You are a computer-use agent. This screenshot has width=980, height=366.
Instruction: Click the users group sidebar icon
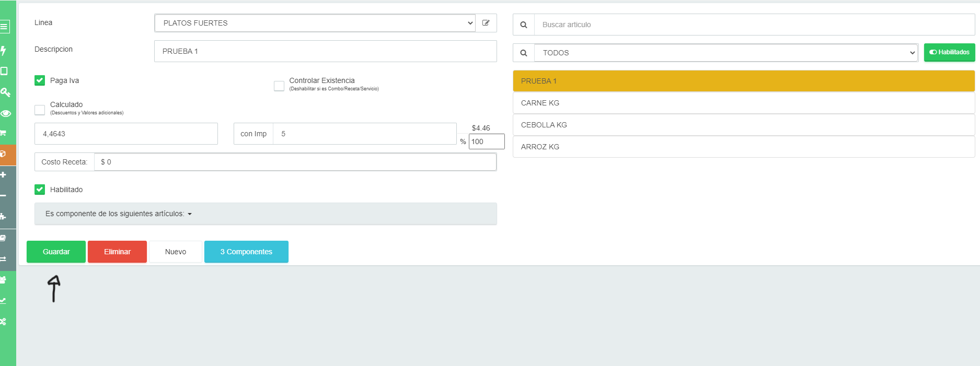[x=4, y=280]
